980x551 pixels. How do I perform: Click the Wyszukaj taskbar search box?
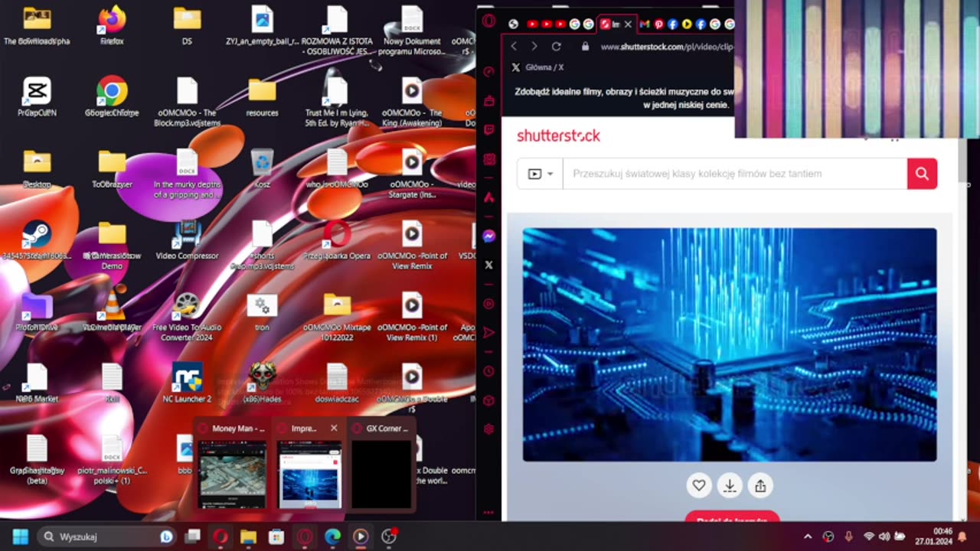click(x=107, y=536)
